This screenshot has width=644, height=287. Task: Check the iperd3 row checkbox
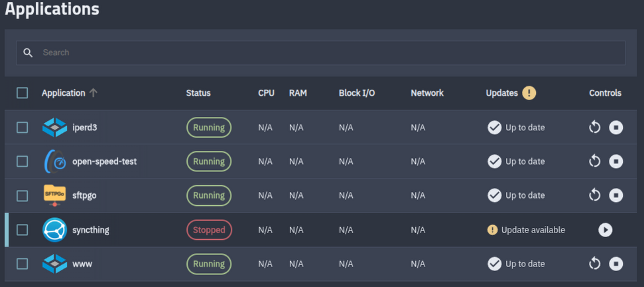23,127
